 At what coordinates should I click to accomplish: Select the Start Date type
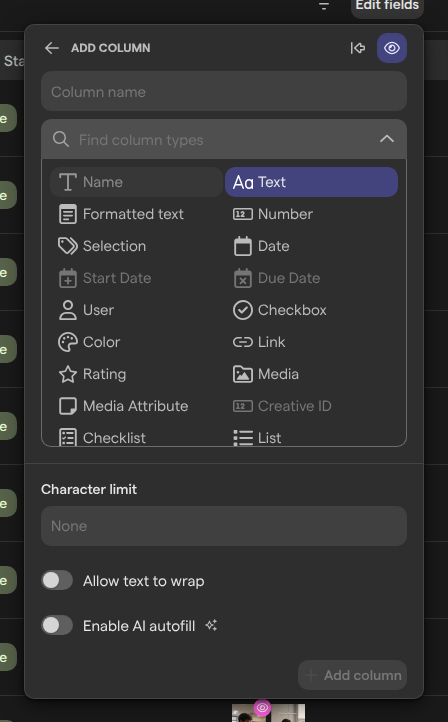coord(136,278)
